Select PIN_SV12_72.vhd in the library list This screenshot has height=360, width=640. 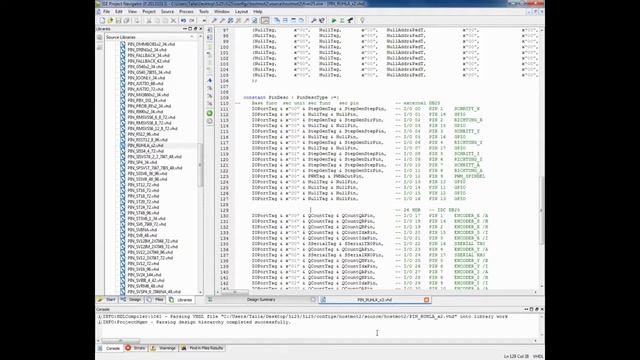click(x=143, y=264)
